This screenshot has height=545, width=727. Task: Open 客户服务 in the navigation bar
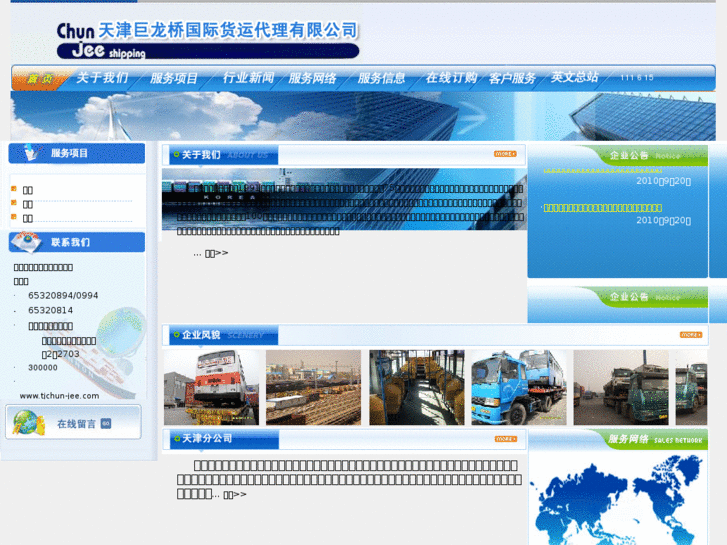tap(512, 78)
